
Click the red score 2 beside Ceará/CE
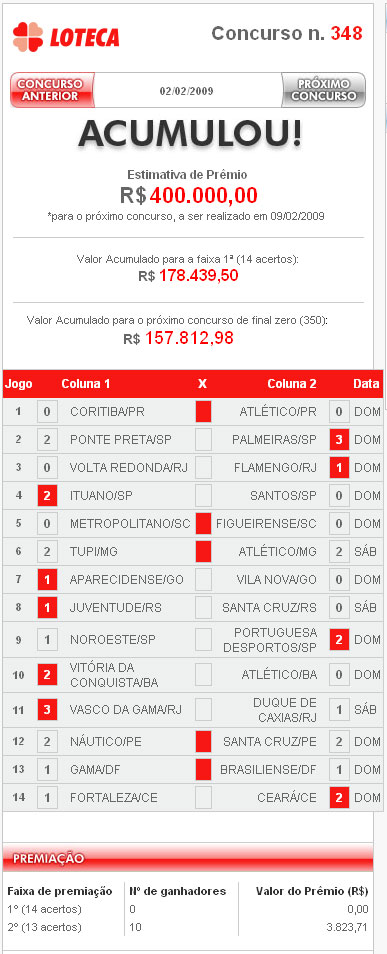click(339, 798)
